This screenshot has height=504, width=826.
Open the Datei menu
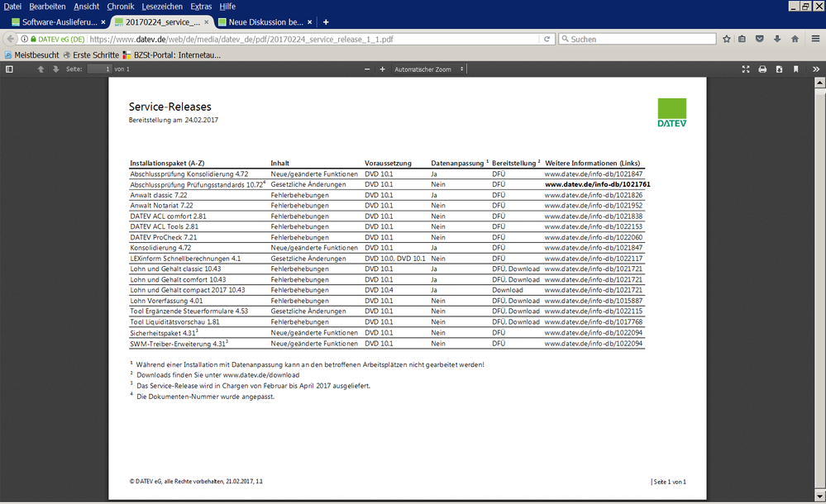pos(12,7)
